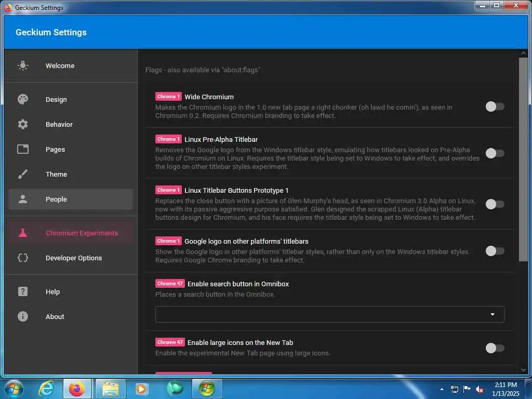
Task: Enable Google logo on other platforms' titlebars
Action: click(495, 251)
